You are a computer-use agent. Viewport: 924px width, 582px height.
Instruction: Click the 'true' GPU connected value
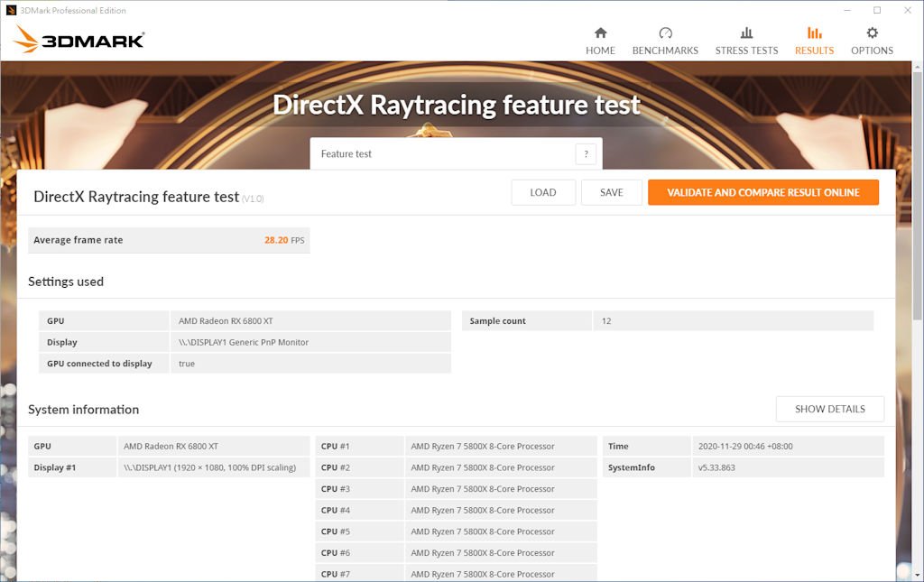coord(186,364)
